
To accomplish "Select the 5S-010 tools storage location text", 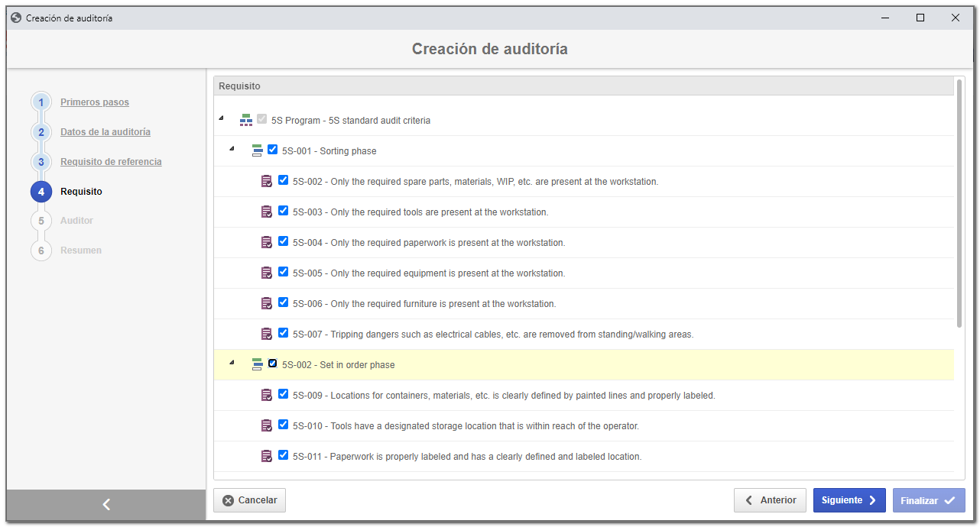I will coord(466,426).
